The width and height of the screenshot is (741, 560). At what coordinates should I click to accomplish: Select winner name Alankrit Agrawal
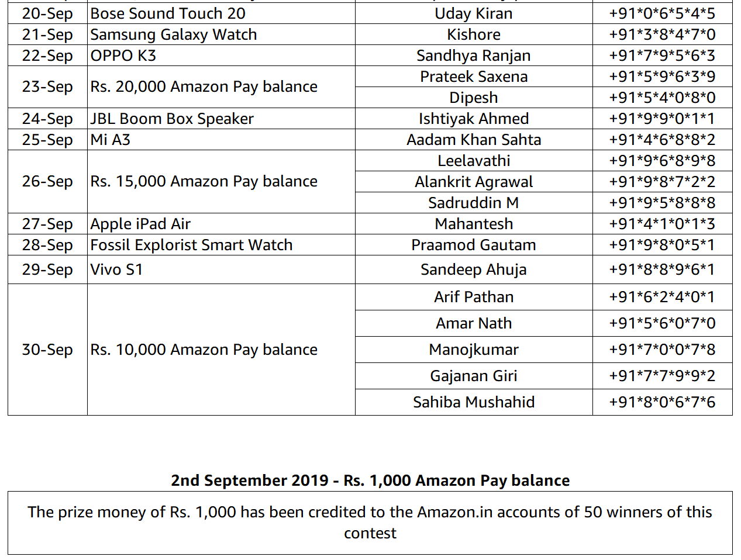(x=474, y=182)
